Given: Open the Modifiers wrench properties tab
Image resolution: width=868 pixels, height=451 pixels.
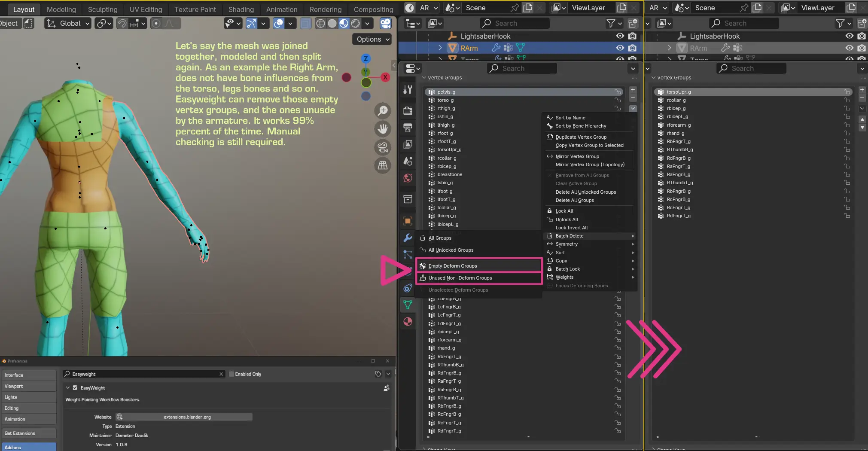Looking at the screenshot, I should point(408,238).
